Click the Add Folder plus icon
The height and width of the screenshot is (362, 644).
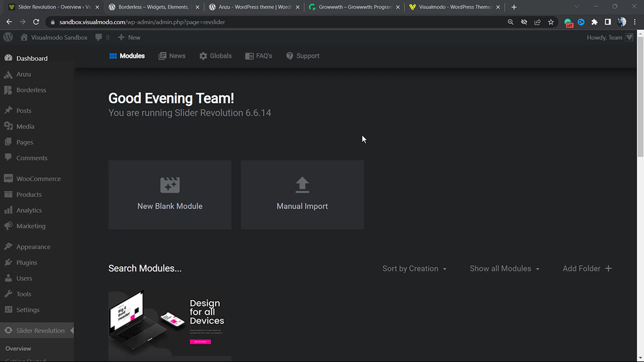pyautogui.click(x=608, y=268)
